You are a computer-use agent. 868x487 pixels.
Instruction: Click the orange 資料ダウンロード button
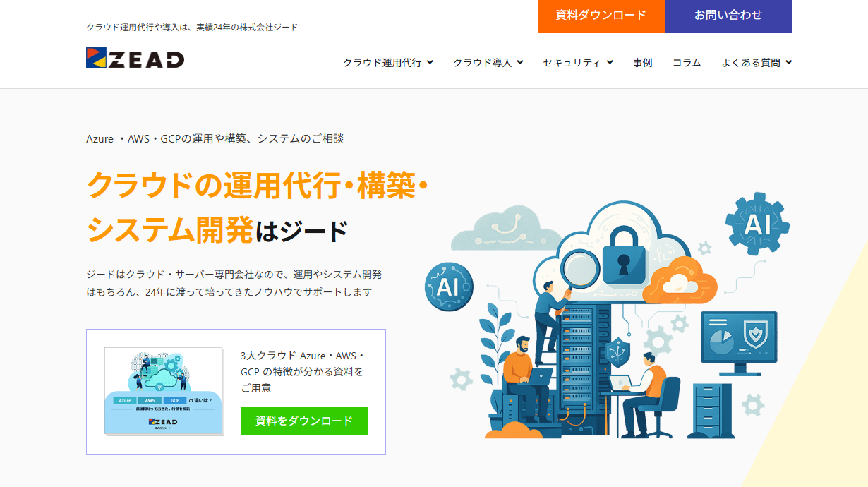tap(601, 16)
